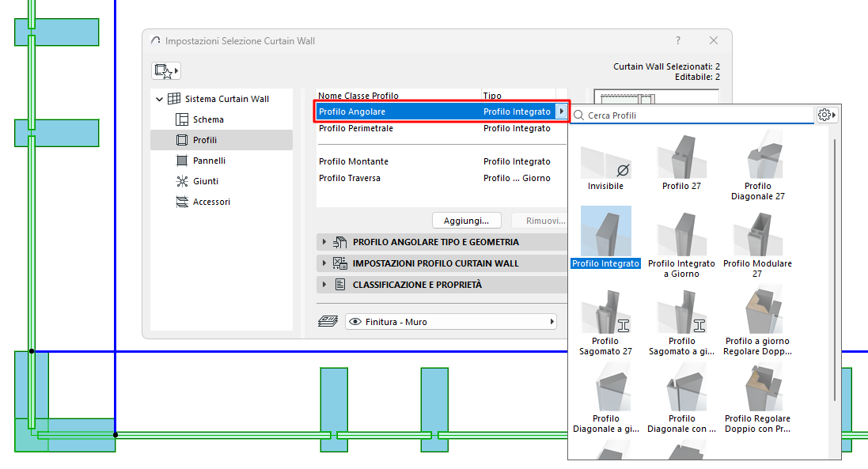The height and width of the screenshot is (469, 868).
Task: Click the profile picker vertical scrollbar
Action: [x=835, y=270]
